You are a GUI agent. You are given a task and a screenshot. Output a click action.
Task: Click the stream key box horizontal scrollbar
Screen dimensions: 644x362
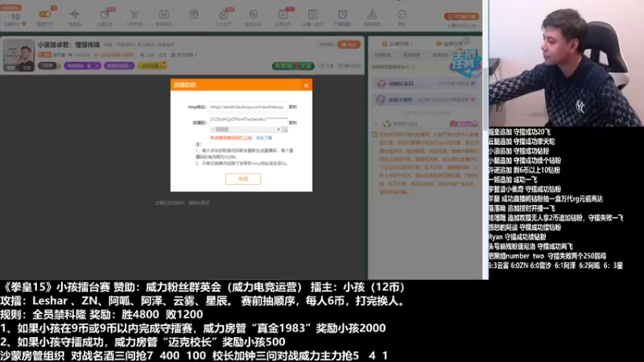(246, 130)
